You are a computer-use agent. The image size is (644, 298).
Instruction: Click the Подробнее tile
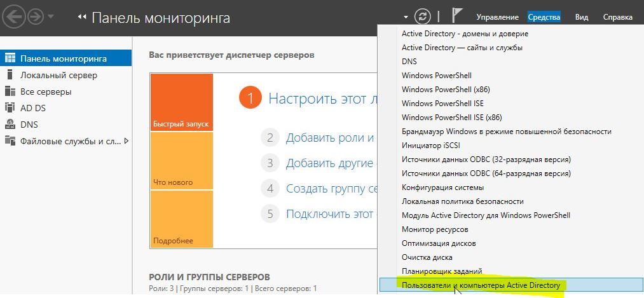tap(181, 219)
